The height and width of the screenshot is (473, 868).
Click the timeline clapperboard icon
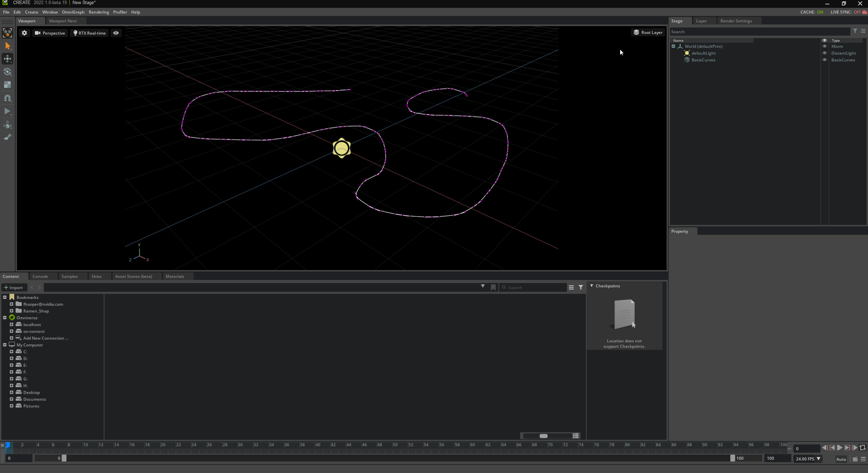[855, 459]
